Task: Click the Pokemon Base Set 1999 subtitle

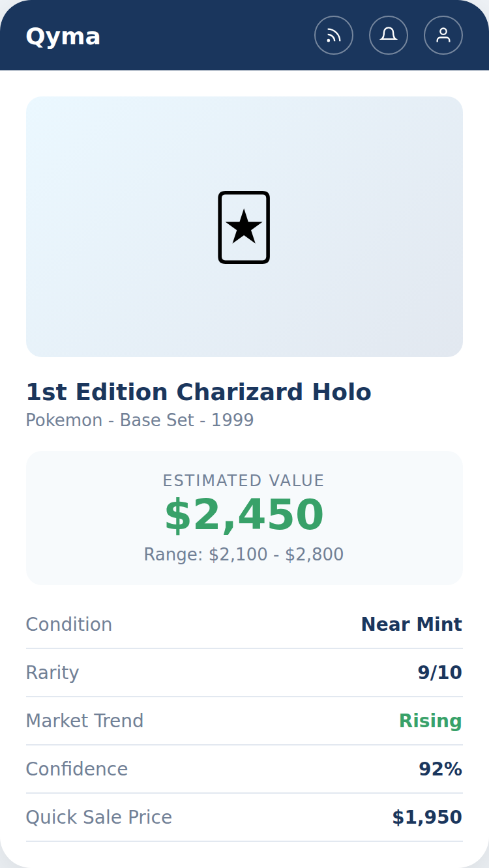Action: point(140,420)
